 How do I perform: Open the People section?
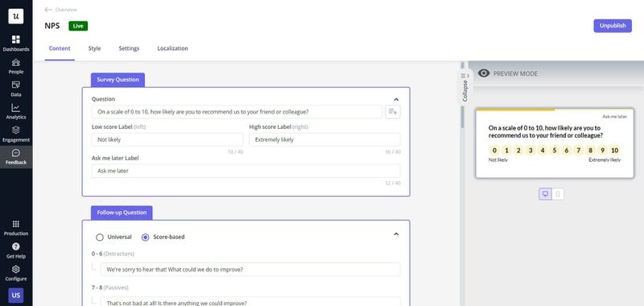(15, 67)
